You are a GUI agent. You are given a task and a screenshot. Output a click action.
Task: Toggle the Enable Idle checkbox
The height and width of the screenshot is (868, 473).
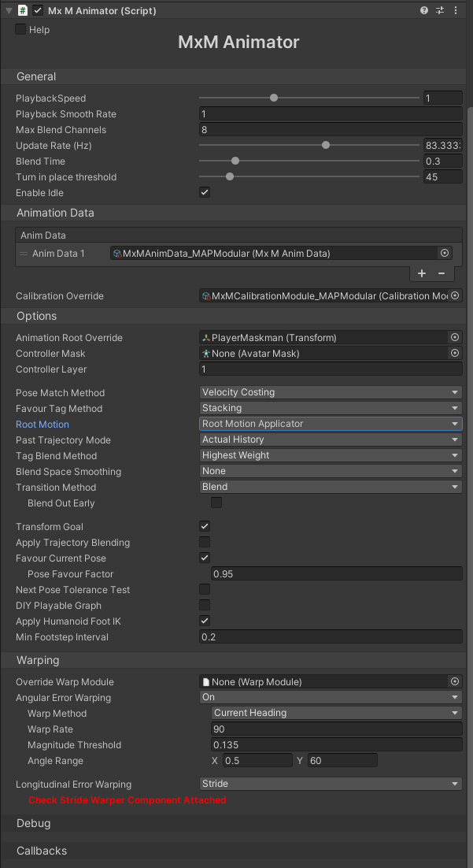coord(205,192)
